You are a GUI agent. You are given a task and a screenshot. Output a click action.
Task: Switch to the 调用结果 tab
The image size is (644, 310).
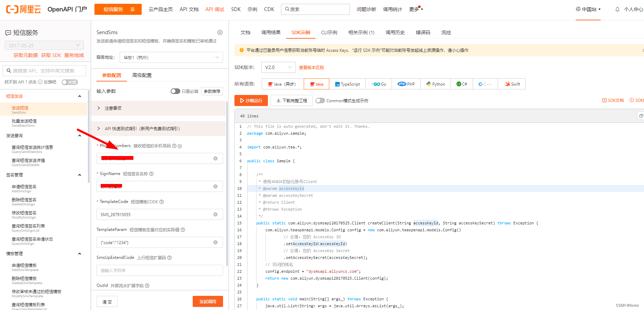coord(271,32)
